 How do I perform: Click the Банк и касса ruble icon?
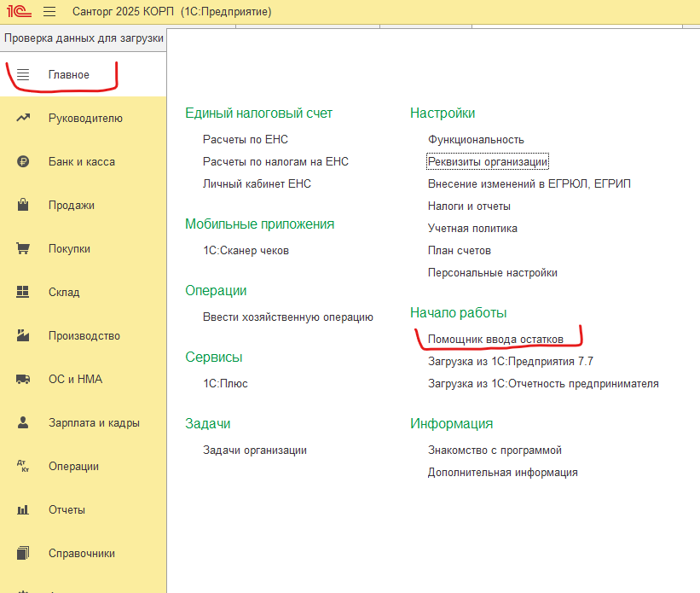click(23, 162)
